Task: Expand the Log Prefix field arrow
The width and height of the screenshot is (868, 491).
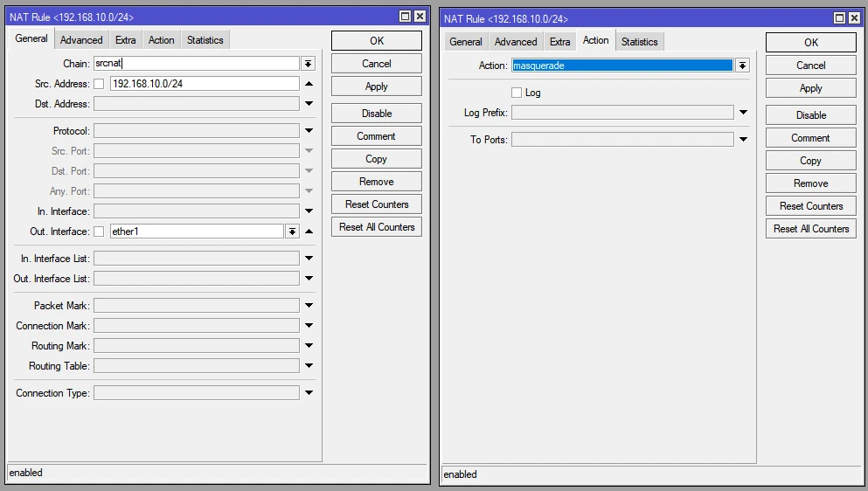Action: 743,113
